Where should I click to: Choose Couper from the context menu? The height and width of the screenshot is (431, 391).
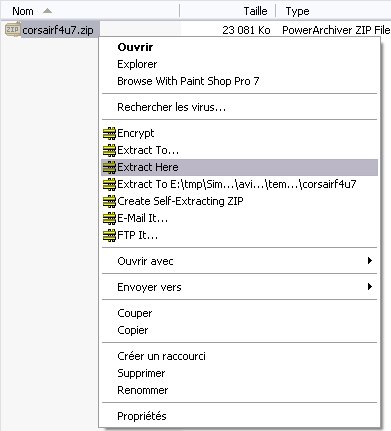tap(240, 313)
